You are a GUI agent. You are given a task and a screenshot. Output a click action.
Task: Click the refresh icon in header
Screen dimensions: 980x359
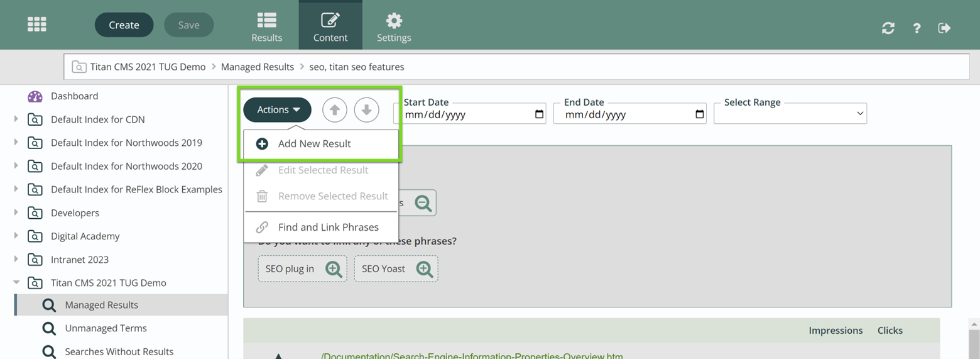pyautogui.click(x=888, y=28)
